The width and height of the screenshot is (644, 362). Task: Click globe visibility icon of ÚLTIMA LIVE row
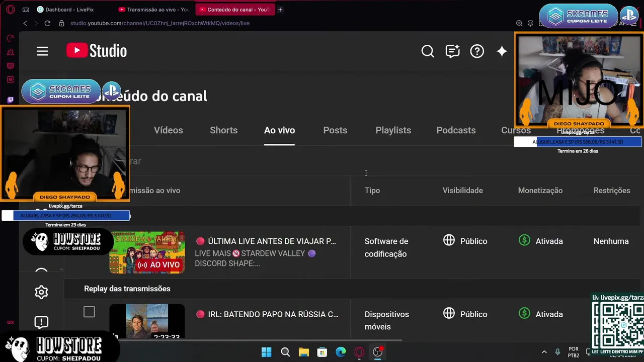pyautogui.click(x=449, y=240)
